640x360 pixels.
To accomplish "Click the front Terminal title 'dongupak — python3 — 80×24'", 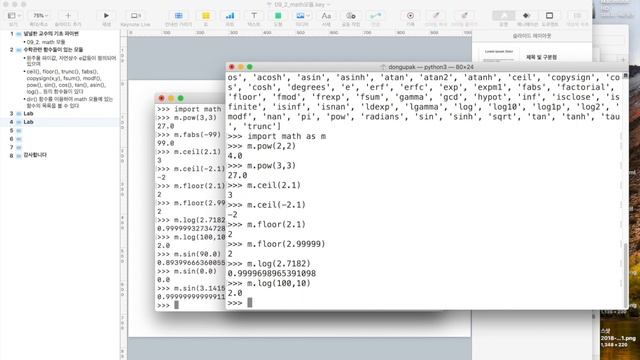I will tap(431, 67).
